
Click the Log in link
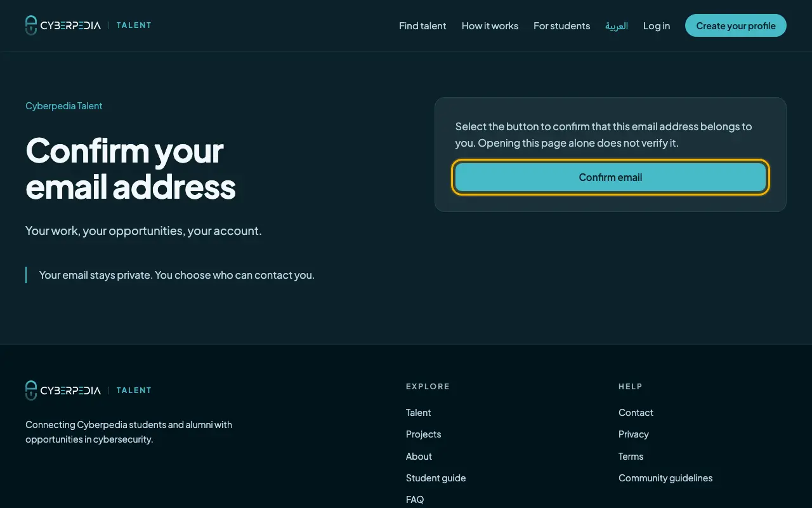(657, 26)
